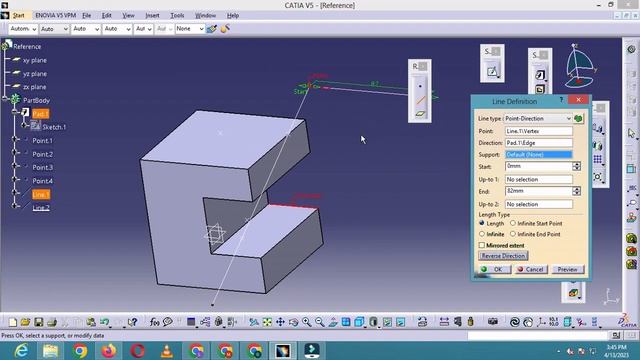This screenshot has height=360, width=640.
Task: Click the Cancel button in Line Definition
Action: [x=531, y=269]
